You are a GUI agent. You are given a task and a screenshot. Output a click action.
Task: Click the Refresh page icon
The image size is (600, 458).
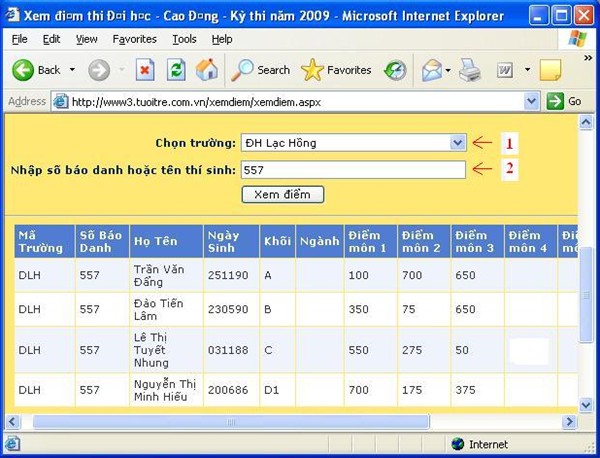coord(176,70)
